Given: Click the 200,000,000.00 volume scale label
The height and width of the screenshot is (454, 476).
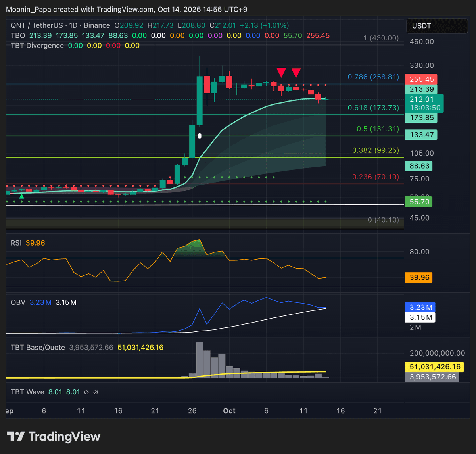Looking at the screenshot, I should pyautogui.click(x=437, y=353).
